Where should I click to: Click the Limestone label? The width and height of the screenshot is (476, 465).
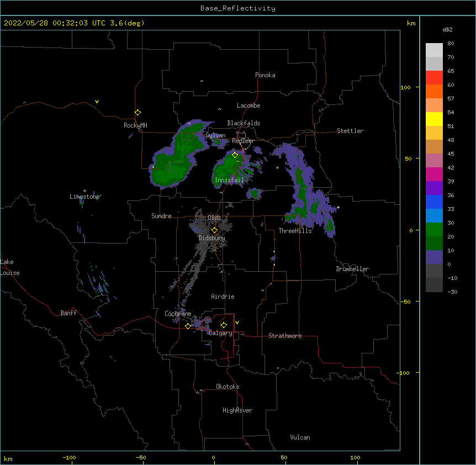tap(84, 197)
